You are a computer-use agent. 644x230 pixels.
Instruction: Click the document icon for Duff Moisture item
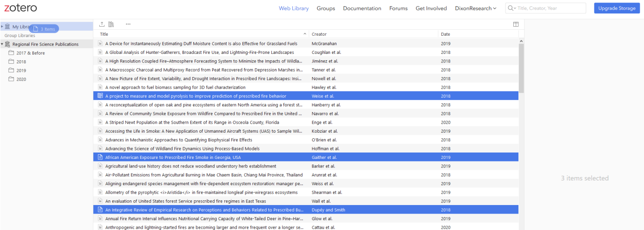(100, 44)
